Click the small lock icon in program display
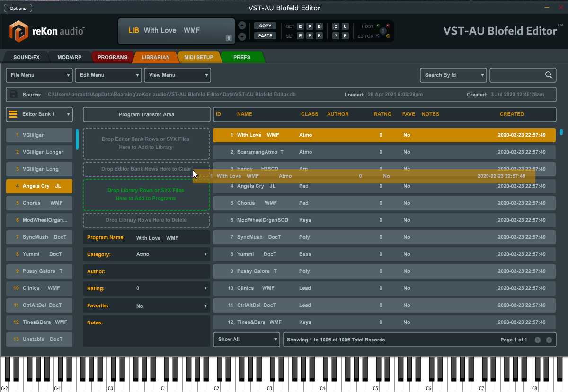 [229, 38]
